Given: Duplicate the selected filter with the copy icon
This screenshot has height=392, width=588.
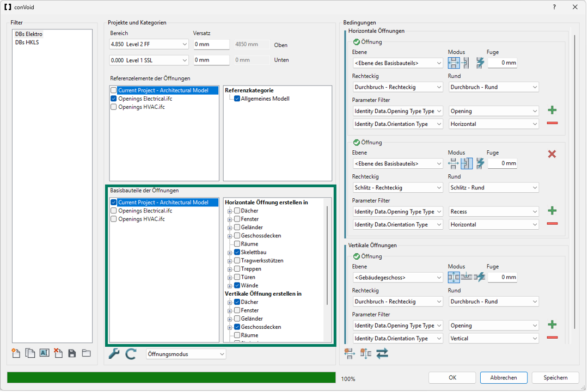Looking at the screenshot, I should [30, 354].
